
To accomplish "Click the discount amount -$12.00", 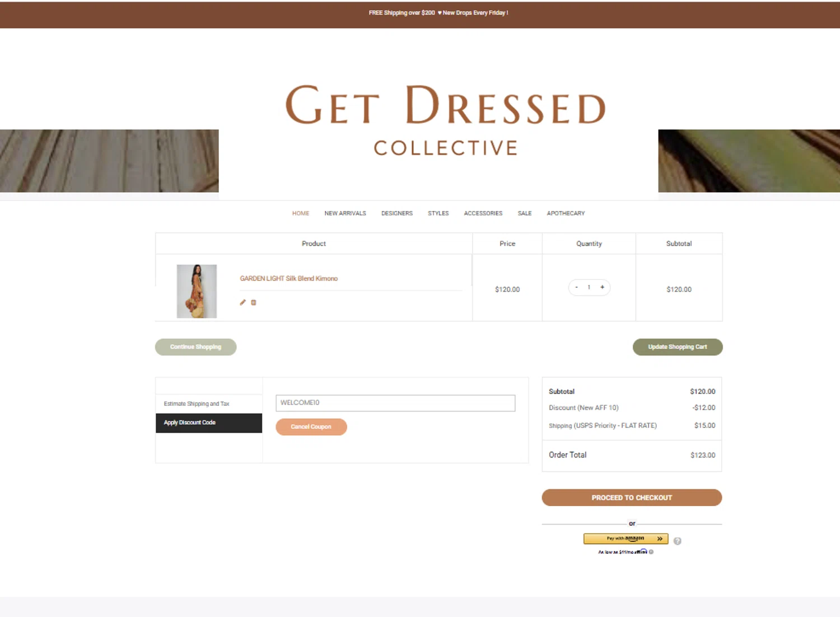I will point(704,408).
